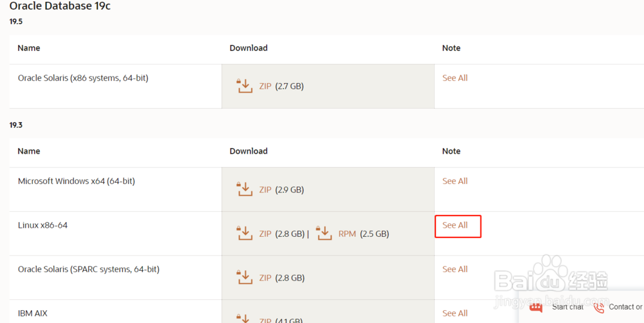Open See All for Linux x86-64
This screenshot has height=323, width=644.
point(455,225)
